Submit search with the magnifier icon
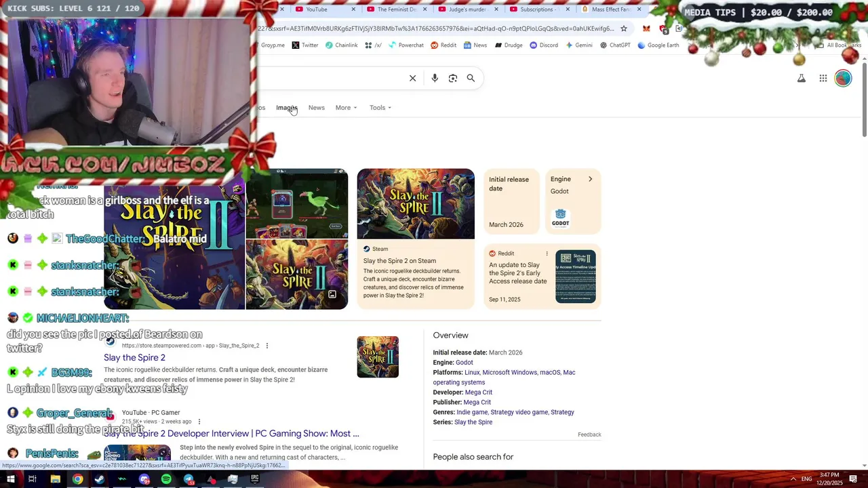Image resolution: width=868 pixels, height=488 pixels. tap(471, 78)
